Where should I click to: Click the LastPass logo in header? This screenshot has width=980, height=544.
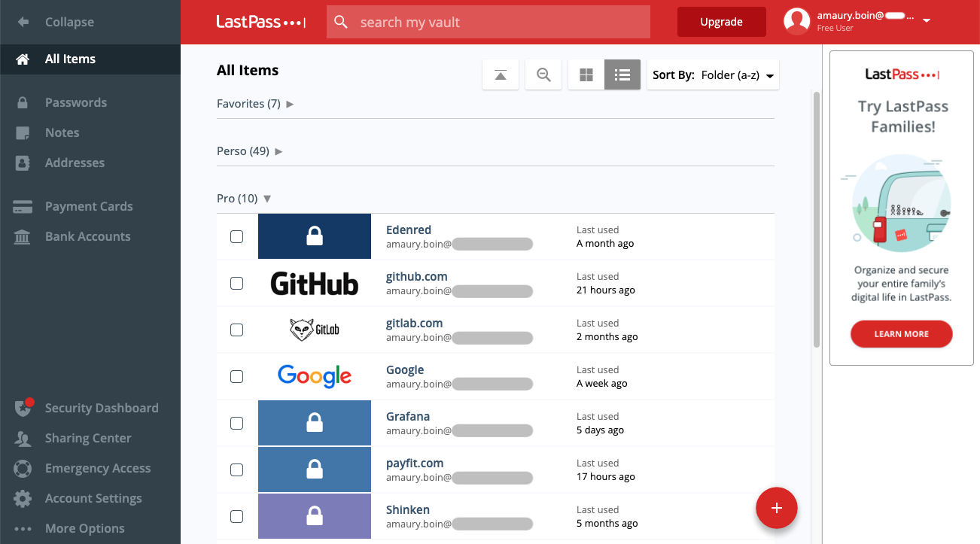point(261,22)
